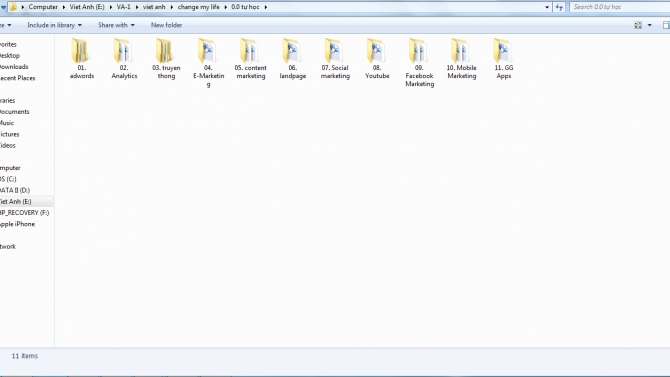Click Computer in the address breadcrumb
Viewport: 670px width, 377px height.
coord(43,7)
